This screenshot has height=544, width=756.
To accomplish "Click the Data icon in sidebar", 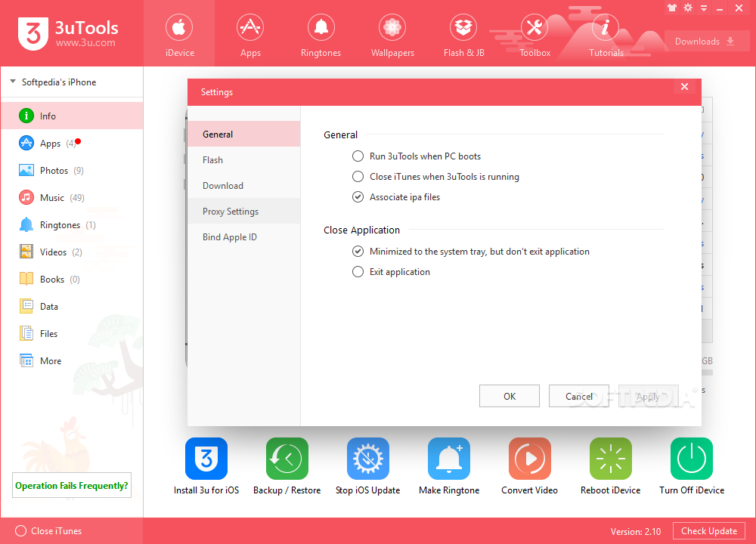I will 26,306.
